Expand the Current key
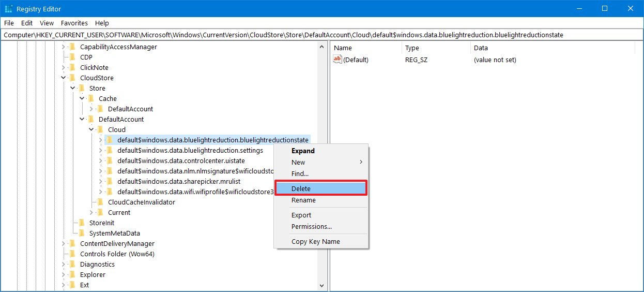Image resolution: width=644 pixels, height=292 pixels. (91, 212)
